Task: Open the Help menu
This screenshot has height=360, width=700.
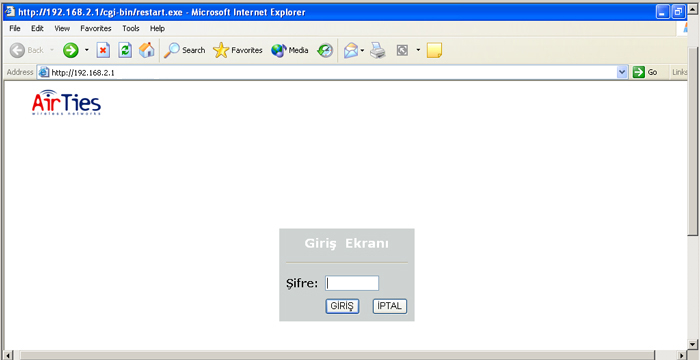Action: [x=157, y=29]
